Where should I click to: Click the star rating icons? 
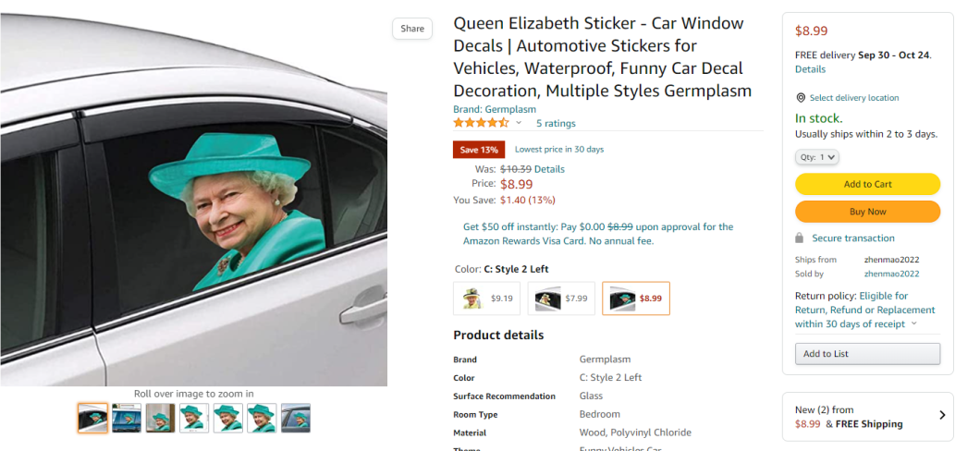482,122
